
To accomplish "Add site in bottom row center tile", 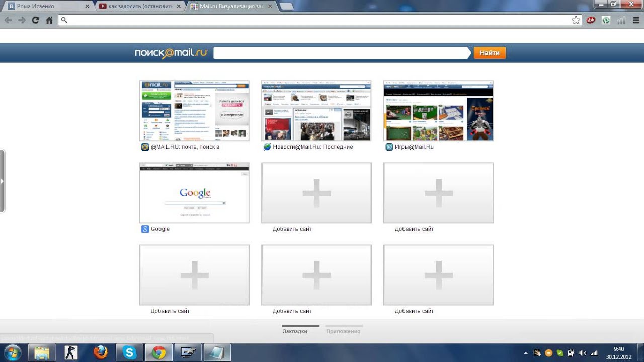I will click(316, 275).
